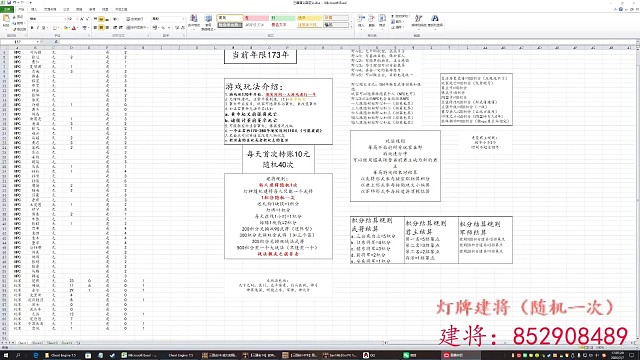
Task: Toggle top vertical alignment
Action: point(96,19)
